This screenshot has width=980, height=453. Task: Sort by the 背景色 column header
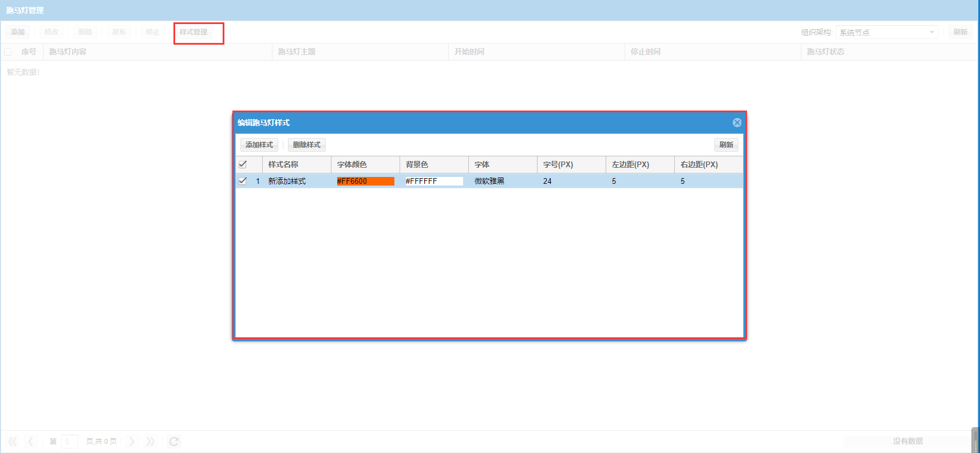click(x=434, y=164)
